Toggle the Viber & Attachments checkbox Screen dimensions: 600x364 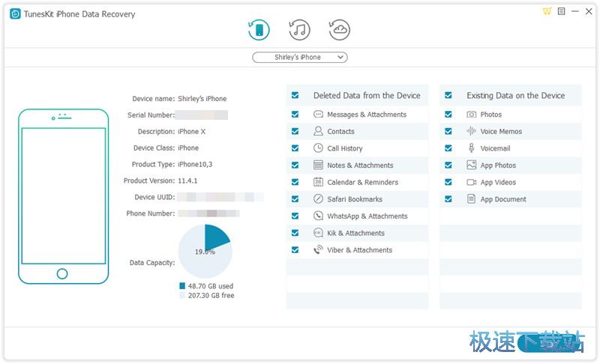click(295, 250)
